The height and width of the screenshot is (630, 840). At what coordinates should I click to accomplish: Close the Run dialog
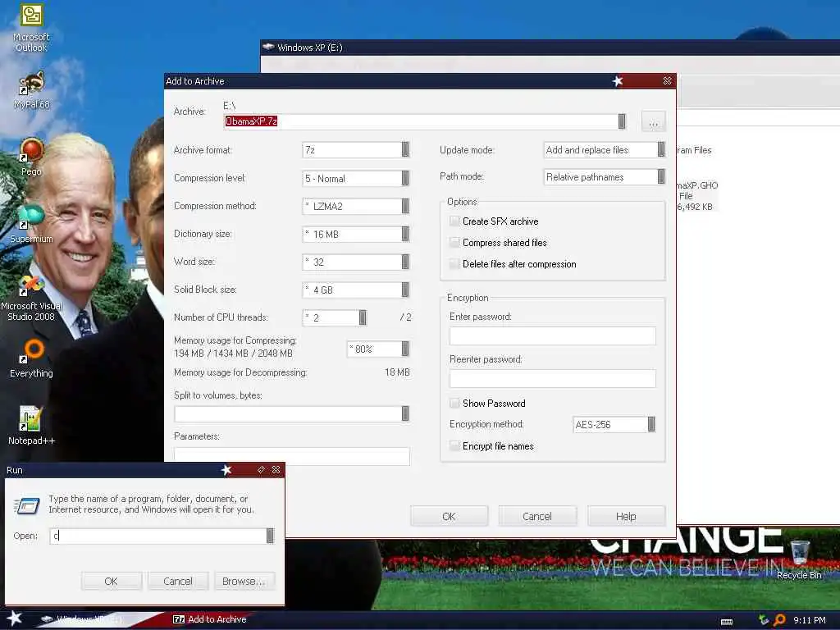pos(276,470)
